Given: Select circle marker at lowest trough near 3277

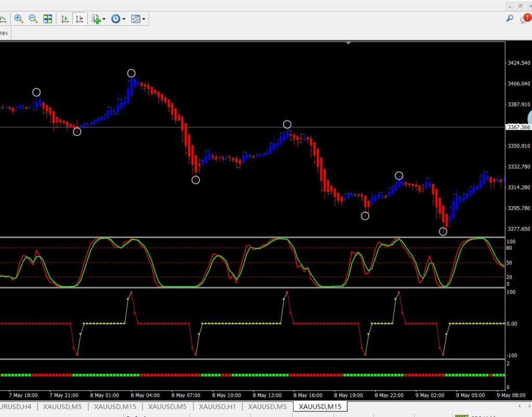Looking at the screenshot, I should click(443, 232).
